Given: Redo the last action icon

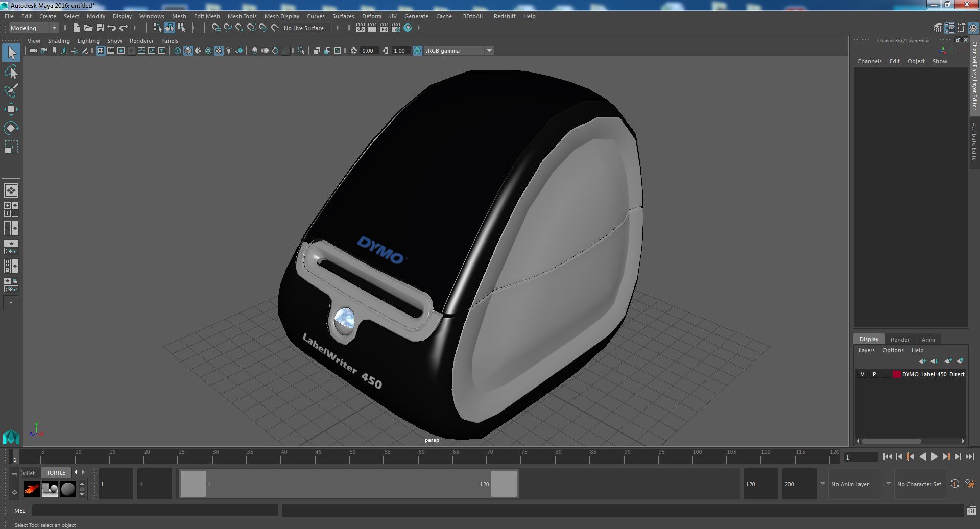Looking at the screenshot, I should 124,28.
